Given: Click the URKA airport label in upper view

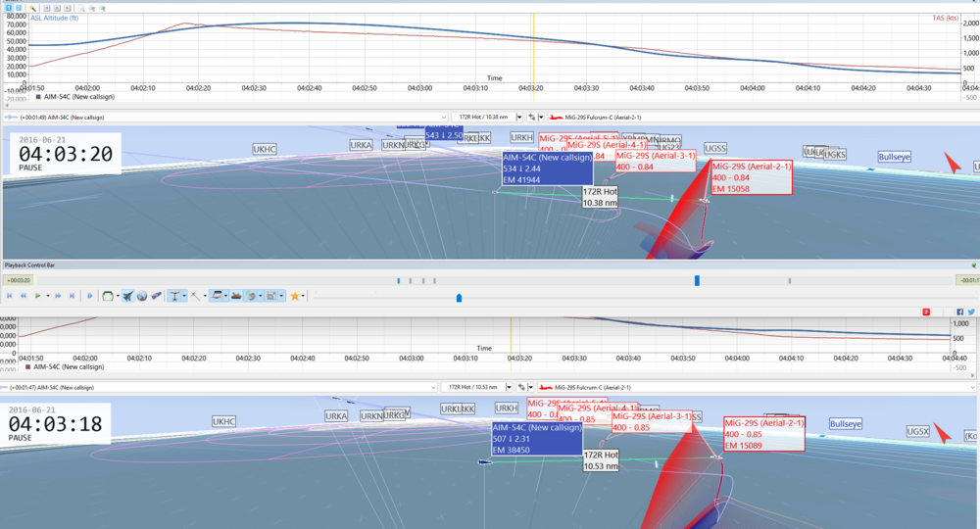Looking at the screenshot, I should 361,145.
